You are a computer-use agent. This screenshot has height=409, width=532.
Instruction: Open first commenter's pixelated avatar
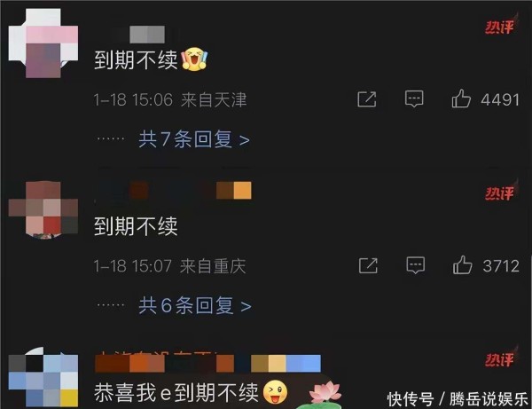pyautogui.click(x=43, y=43)
